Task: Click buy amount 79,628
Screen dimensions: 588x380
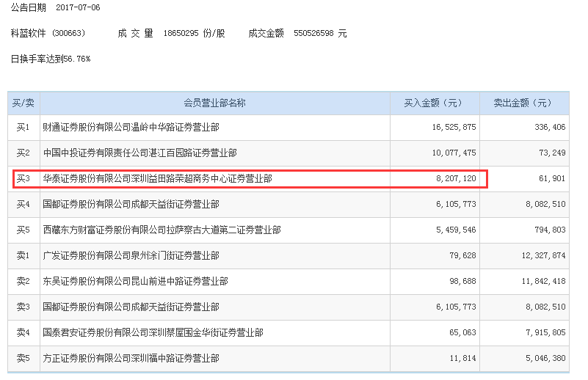Action: 462,255
